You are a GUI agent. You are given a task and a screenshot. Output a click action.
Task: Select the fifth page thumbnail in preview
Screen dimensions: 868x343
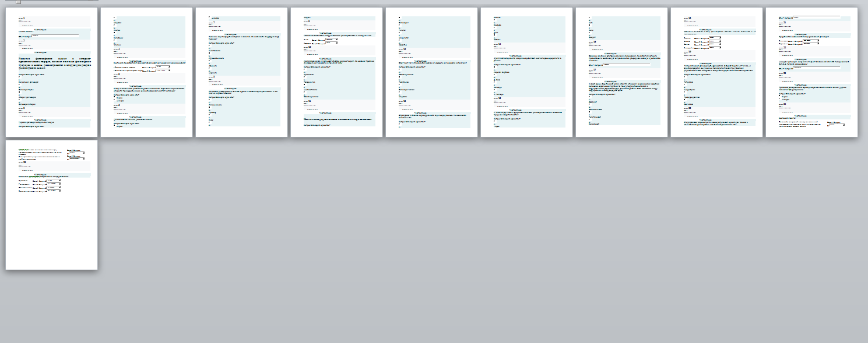click(431, 72)
